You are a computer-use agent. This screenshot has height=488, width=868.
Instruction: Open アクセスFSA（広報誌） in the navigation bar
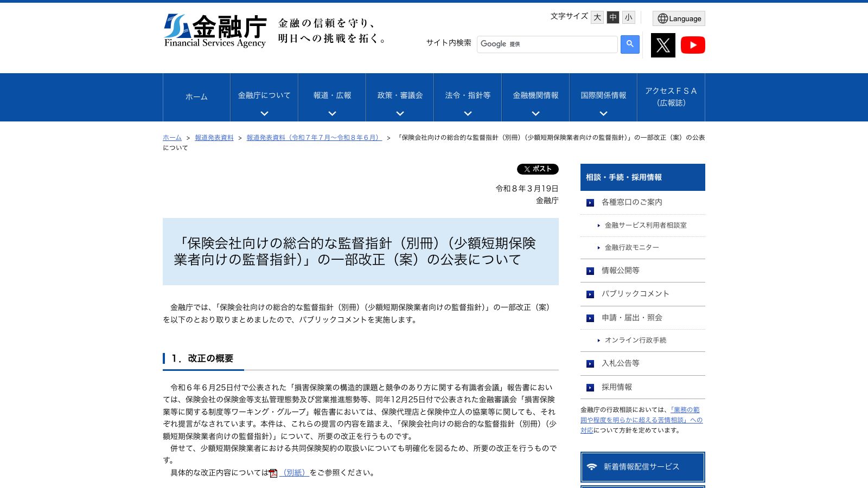click(x=671, y=97)
